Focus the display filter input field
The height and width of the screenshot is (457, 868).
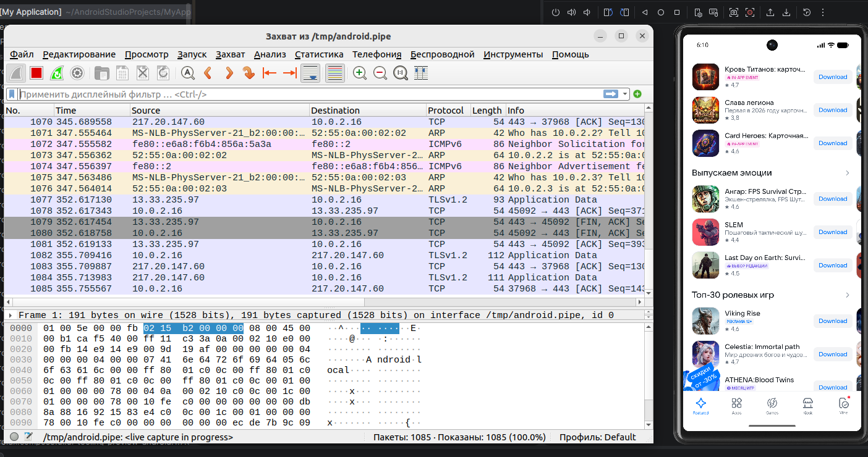(310, 94)
